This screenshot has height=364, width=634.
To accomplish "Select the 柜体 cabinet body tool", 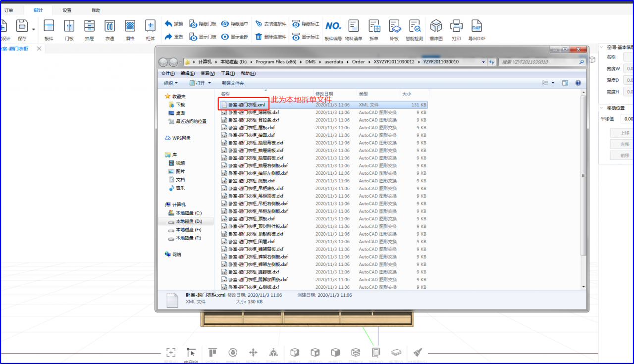I will pyautogui.click(x=150, y=29).
